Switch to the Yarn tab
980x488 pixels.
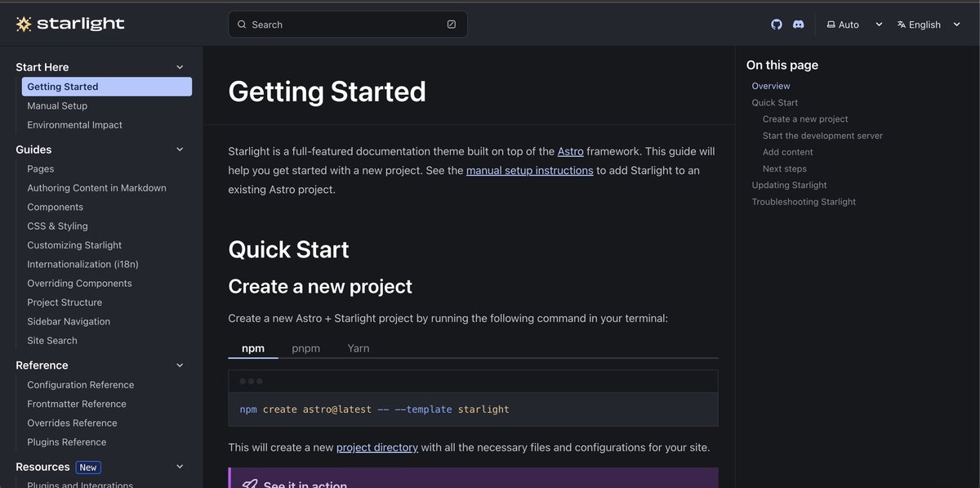point(359,348)
